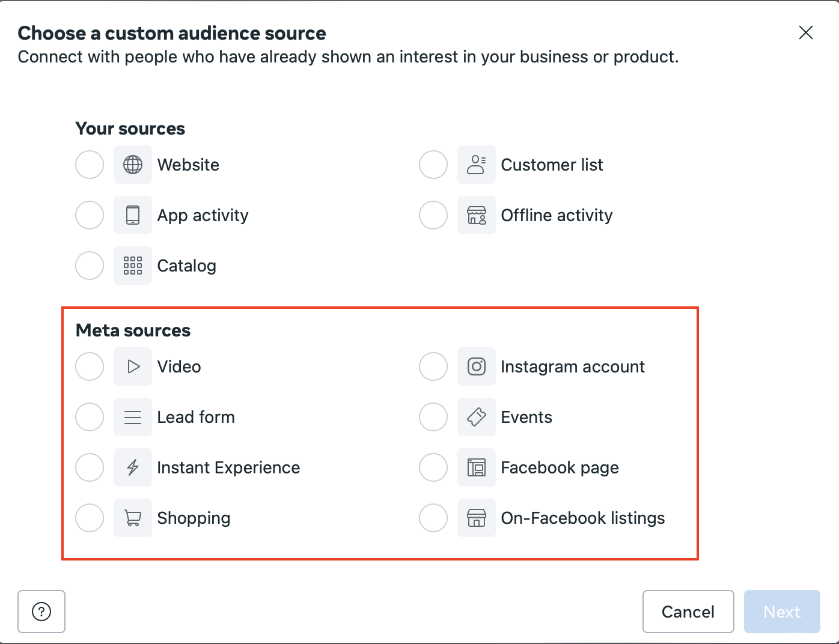Select the Video radio button

tap(90, 366)
